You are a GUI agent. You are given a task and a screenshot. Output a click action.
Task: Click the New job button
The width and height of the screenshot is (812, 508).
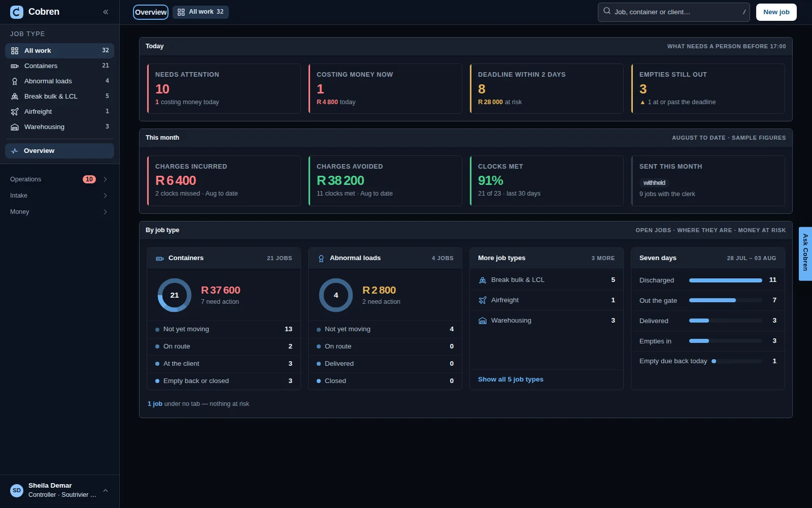(776, 12)
